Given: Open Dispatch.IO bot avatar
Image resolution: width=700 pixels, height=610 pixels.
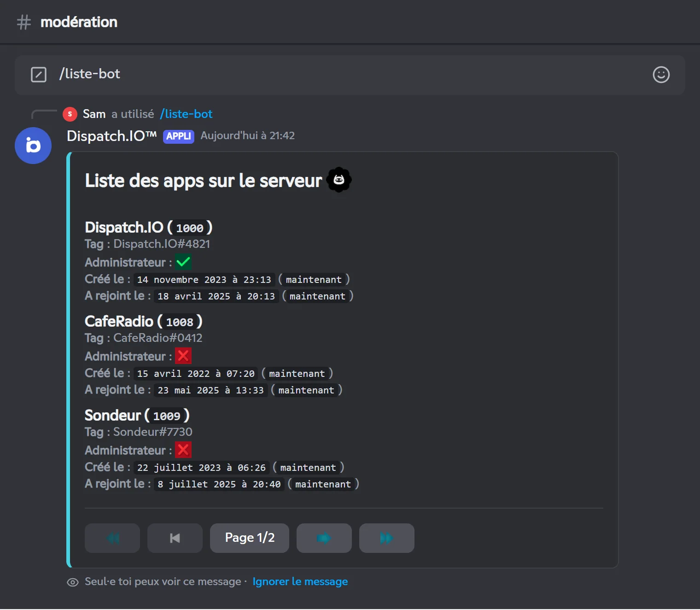Looking at the screenshot, I should pos(33,146).
